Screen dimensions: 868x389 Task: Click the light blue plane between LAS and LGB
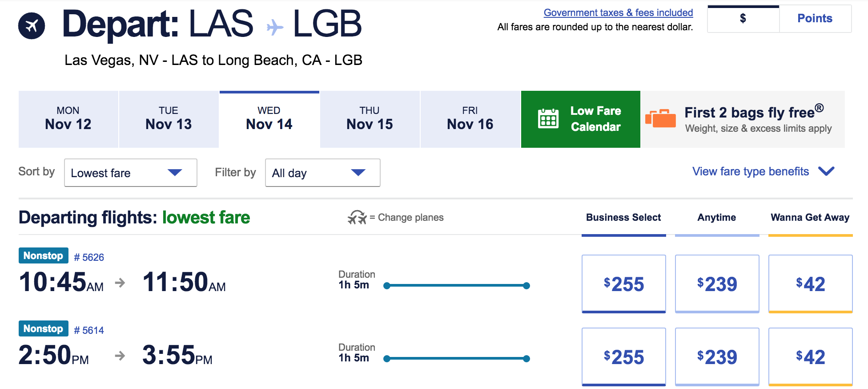[x=275, y=27]
